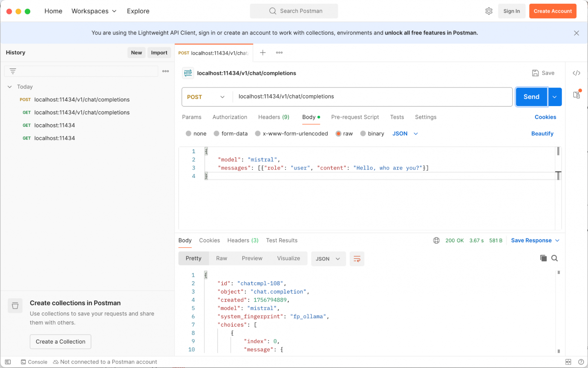
Task: Click the New button in History
Action: tap(136, 53)
